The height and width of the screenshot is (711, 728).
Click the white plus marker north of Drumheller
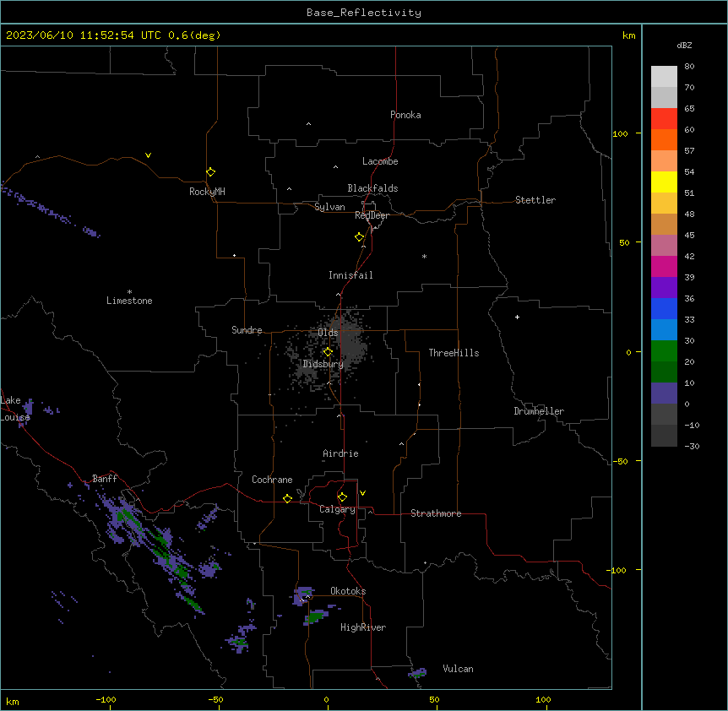[517, 317]
